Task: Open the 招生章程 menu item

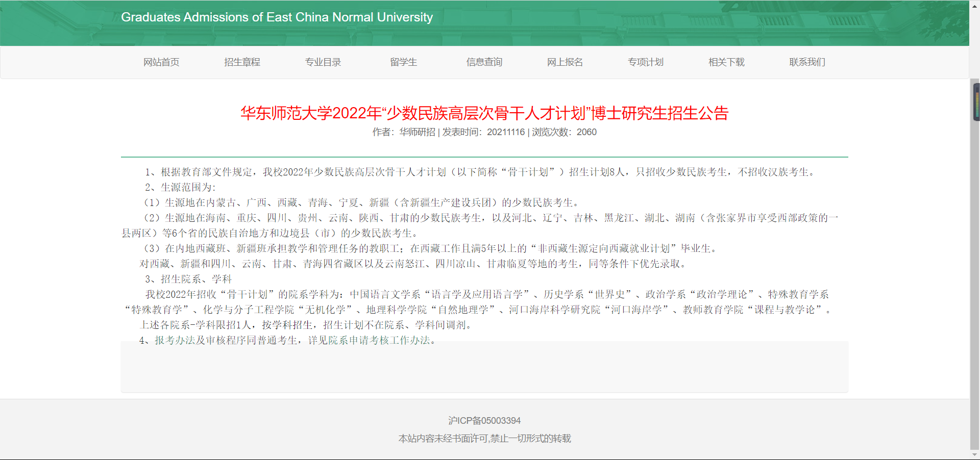Action: pyautogui.click(x=242, y=62)
